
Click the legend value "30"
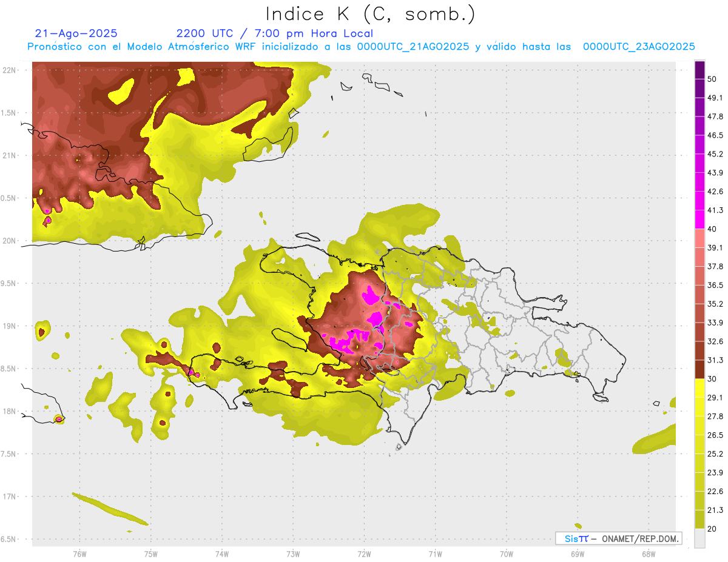pos(713,379)
